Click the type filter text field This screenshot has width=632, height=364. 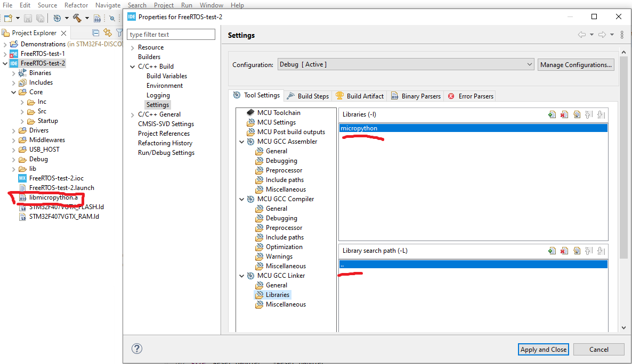click(171, 34)
